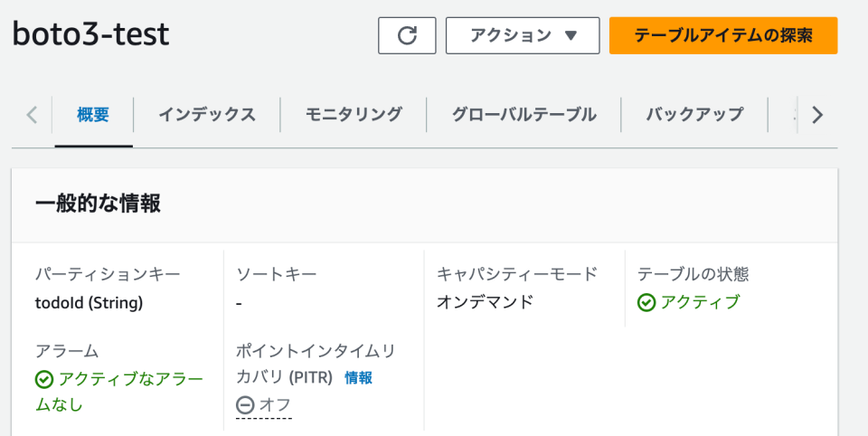Click テーブルアイテムの探索 button
Image resolution: width=868 pixels, height=436 pixels.
tap(723, 35)
